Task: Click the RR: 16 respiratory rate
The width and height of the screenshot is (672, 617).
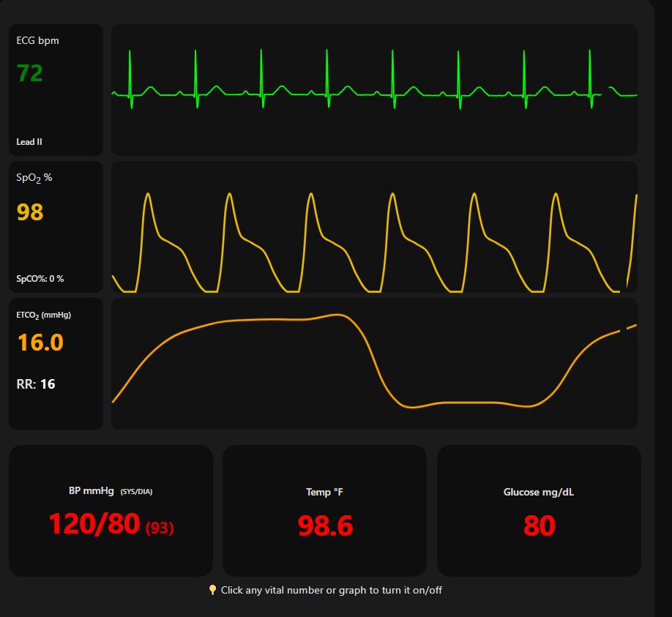Action: [x=36, y=384]
